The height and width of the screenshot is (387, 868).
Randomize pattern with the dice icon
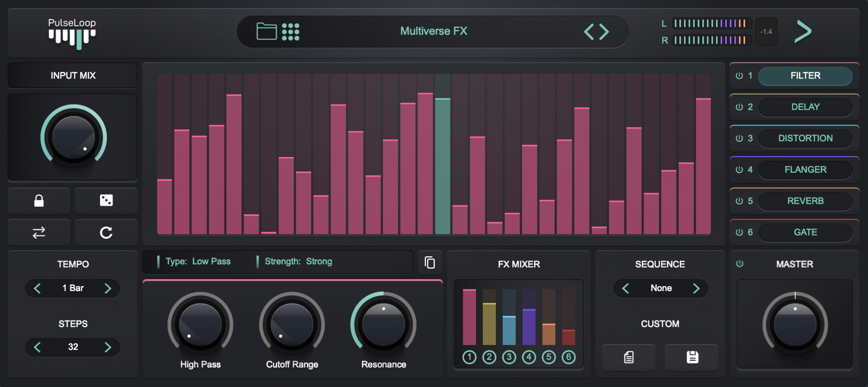pyautogui.click(x=106, y=201)
